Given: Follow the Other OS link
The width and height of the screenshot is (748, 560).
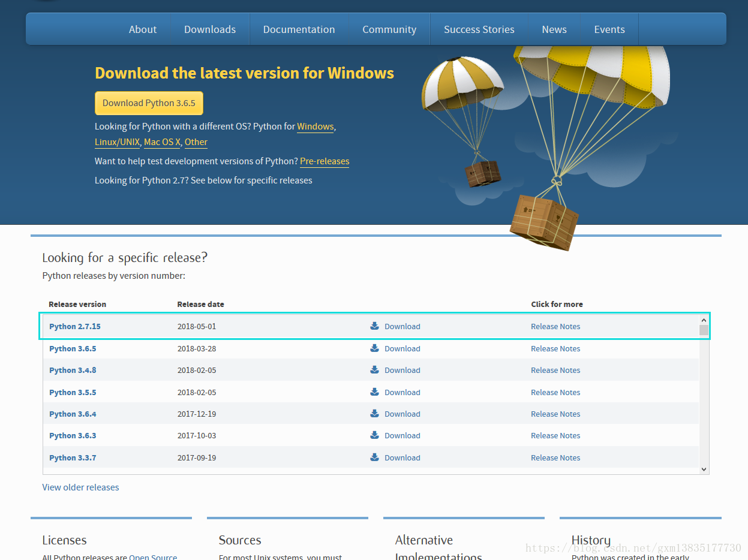Looking at the screenshot, I should tap(196, 142).
